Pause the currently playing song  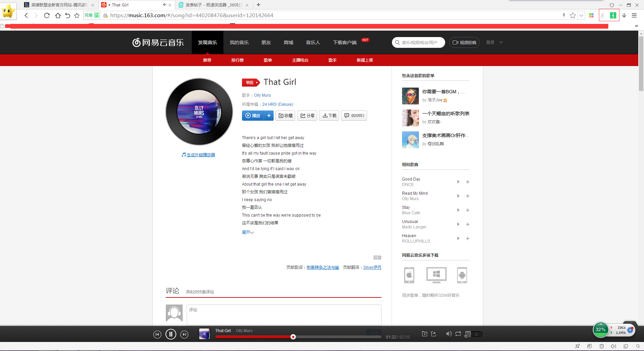pyautogui.click(x=171, y=334)
